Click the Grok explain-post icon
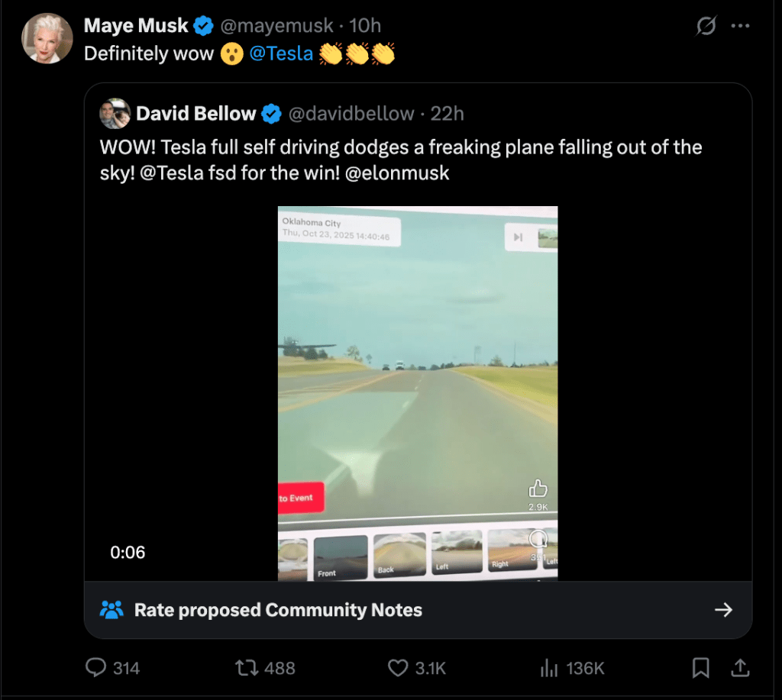The height and width of the screenshot is (700, 782). (x=706, y=26)
